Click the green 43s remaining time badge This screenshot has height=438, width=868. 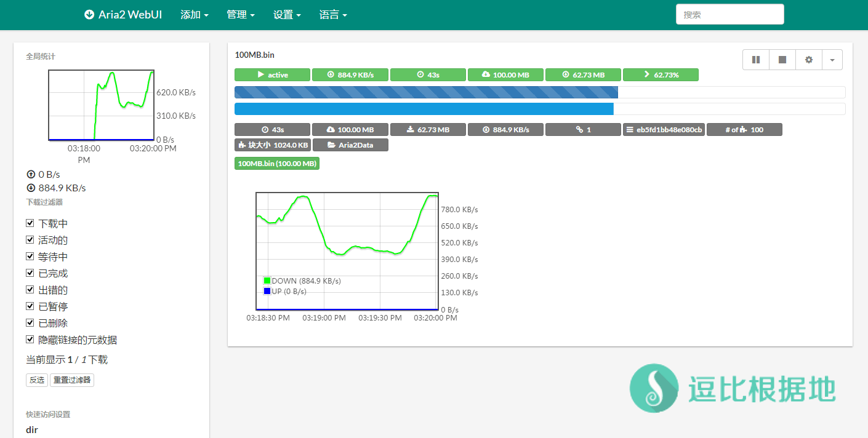point(428,75)
